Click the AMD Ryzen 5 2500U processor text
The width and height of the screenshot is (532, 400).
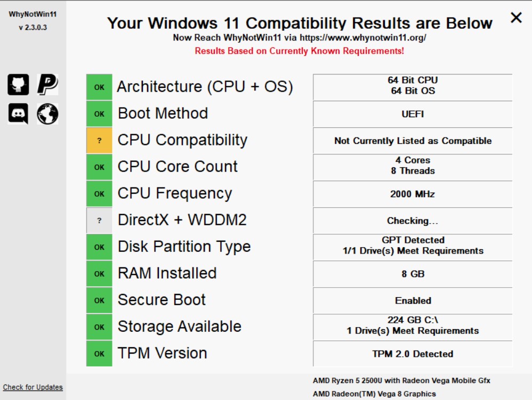[401, 381]
